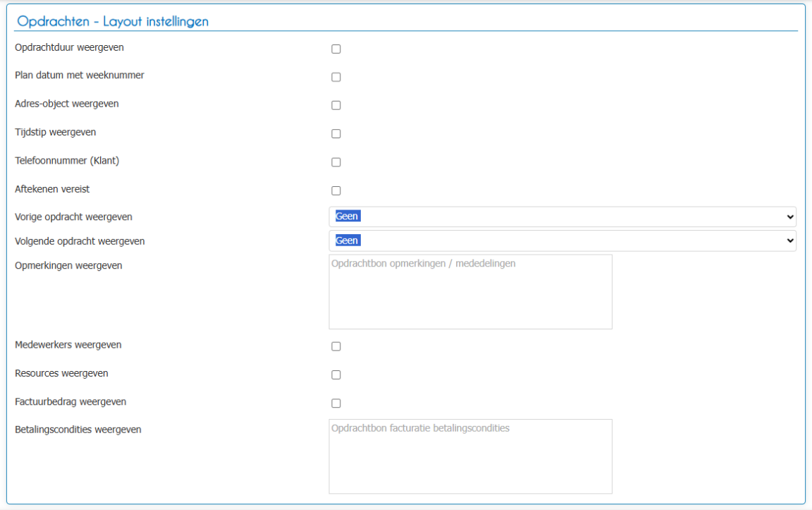Open the Vorige opdracht weergeven dropdown
The height and width of the screenshot is (510, 812).
coord(562,217)
